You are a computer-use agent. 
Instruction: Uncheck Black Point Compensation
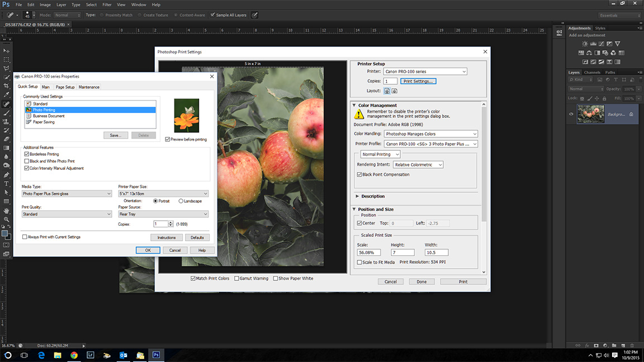359,174
